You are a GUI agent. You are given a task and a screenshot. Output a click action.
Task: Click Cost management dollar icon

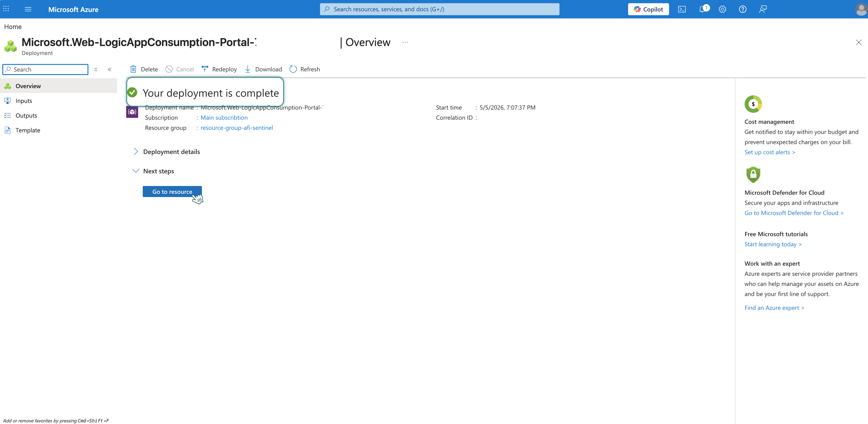click(x=753, y=104)
